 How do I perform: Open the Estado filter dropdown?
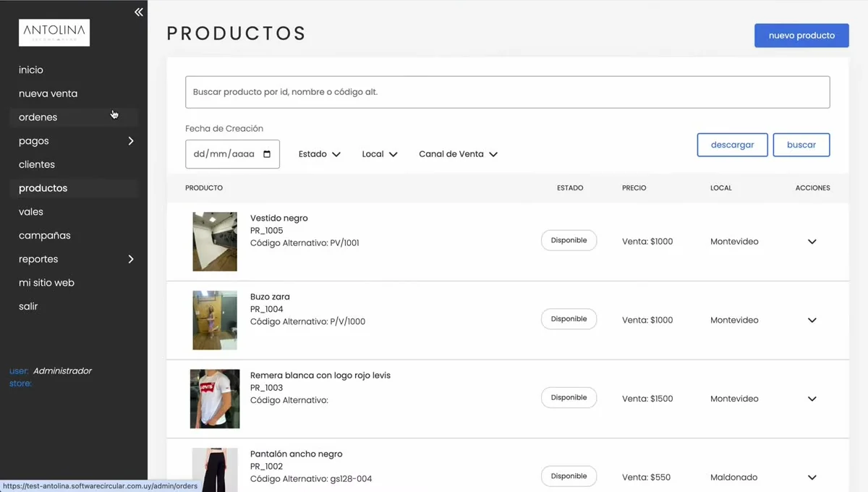point(320,154)
